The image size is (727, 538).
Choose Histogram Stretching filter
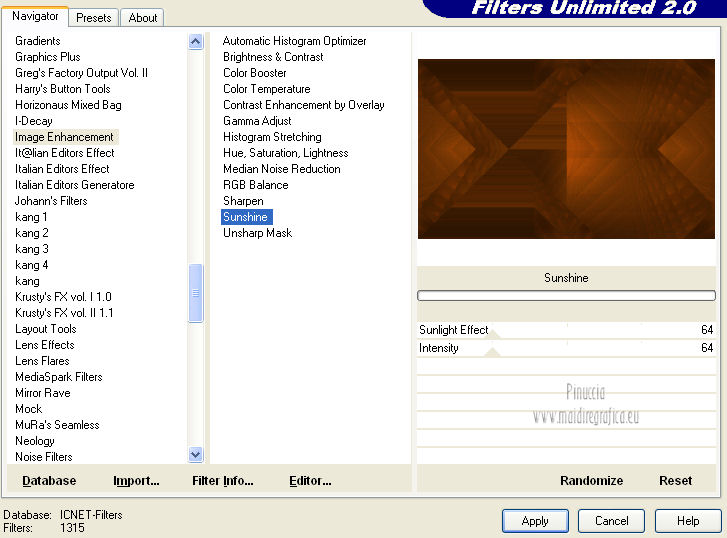tap(272, 137)
